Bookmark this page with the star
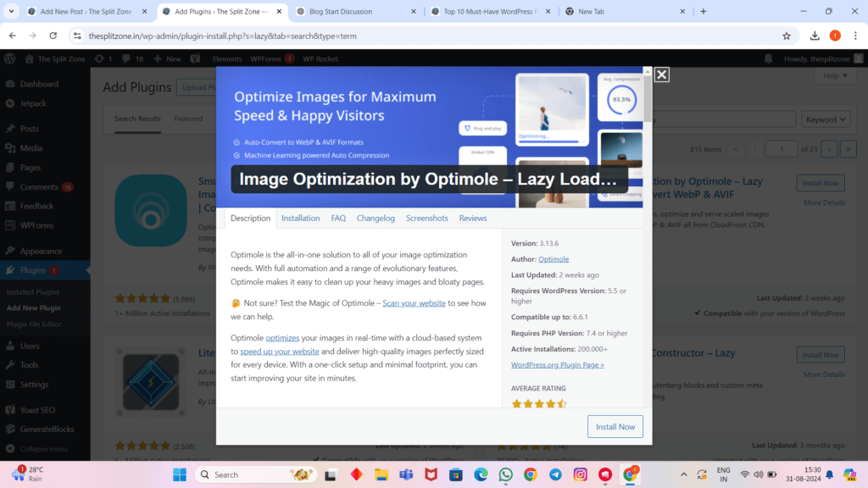The image size is (868, 488). 787,36
